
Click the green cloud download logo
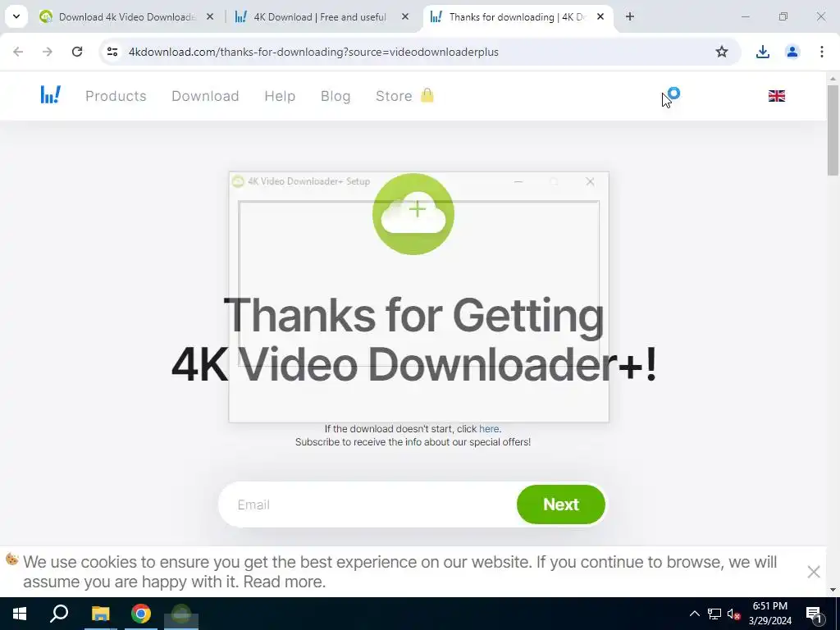[x=413, y=214]
